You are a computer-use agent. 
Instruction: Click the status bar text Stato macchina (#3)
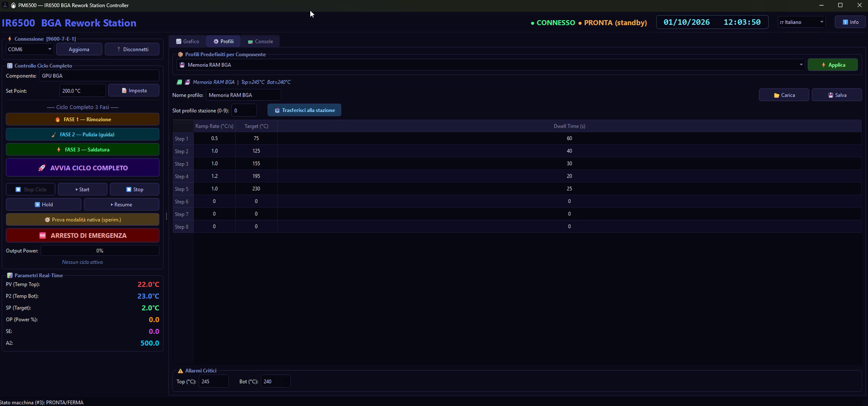42,403
